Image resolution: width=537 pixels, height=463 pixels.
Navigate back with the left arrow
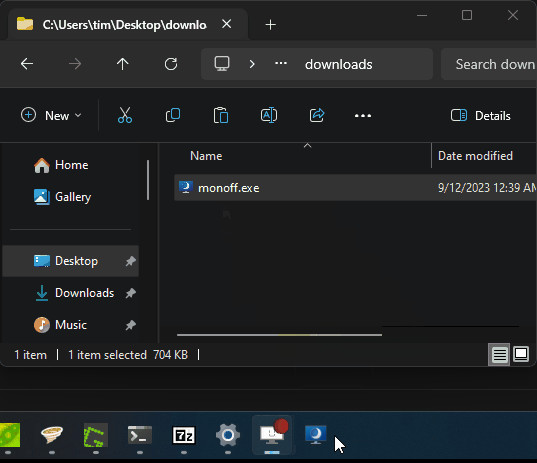pyautogui.click(x=27, y=64)
